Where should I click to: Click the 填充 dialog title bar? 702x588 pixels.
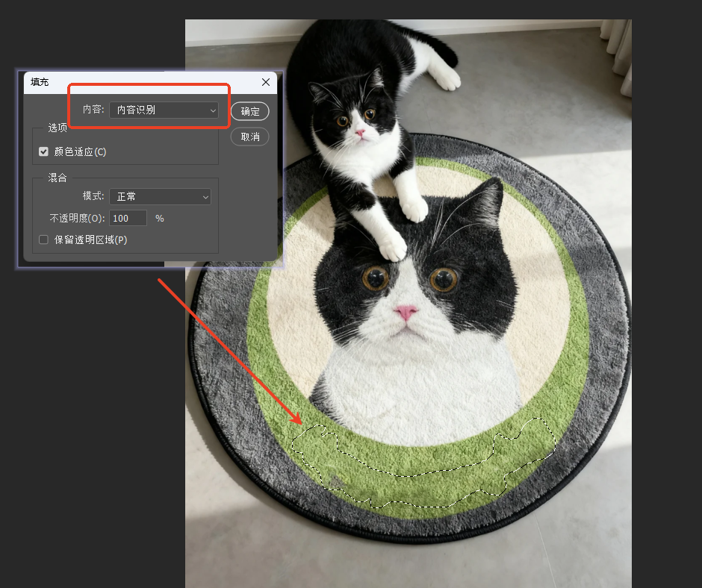tap(134, 82)
